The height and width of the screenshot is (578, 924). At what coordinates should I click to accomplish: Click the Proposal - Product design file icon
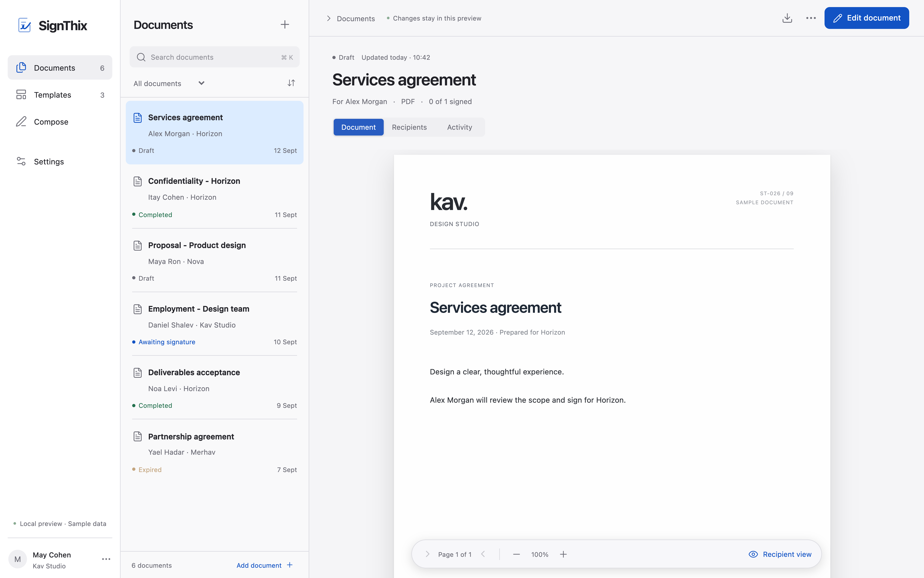tap(138, 245)
